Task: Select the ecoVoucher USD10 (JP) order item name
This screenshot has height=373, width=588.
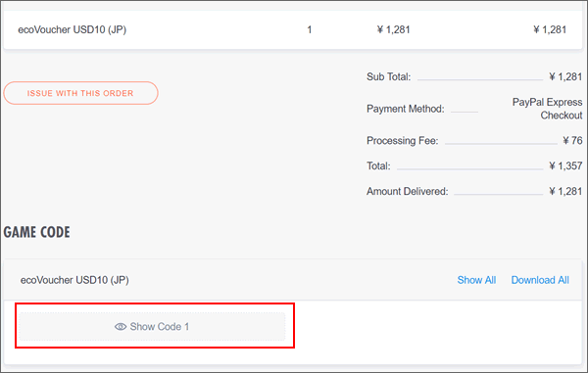Action: click(72, 29)
